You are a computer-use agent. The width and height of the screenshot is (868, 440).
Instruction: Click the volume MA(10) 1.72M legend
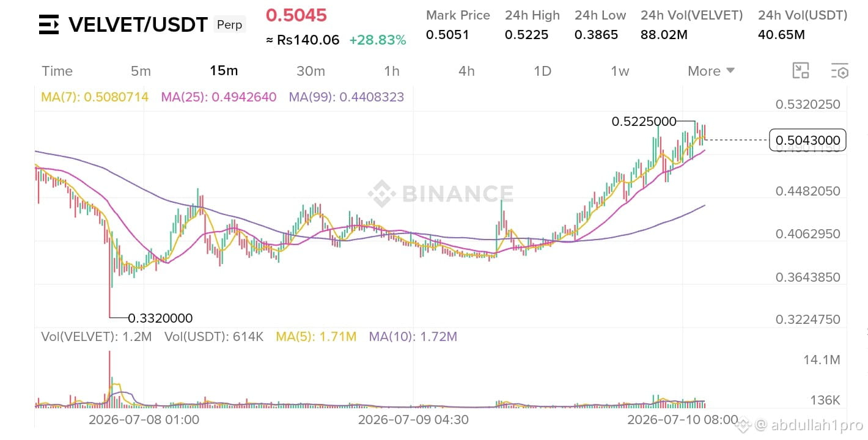coord(413,336)
